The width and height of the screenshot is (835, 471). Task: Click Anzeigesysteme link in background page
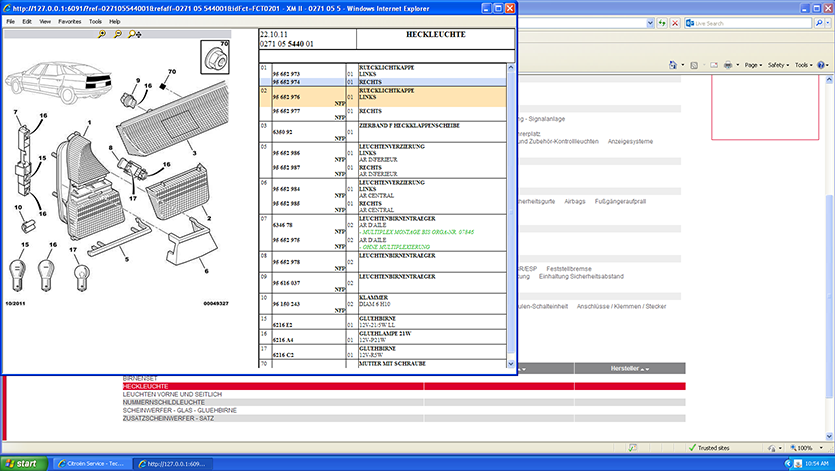point(630,142)
